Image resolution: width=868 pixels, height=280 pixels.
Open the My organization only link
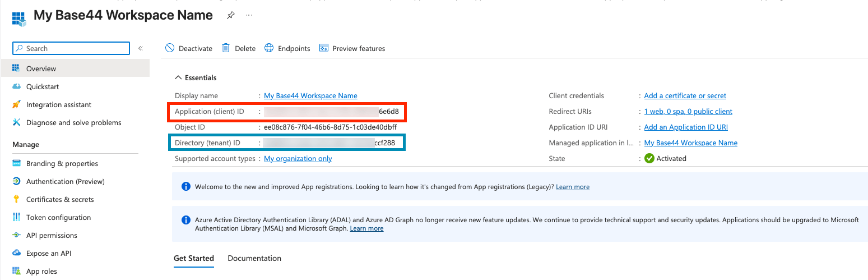298,158
